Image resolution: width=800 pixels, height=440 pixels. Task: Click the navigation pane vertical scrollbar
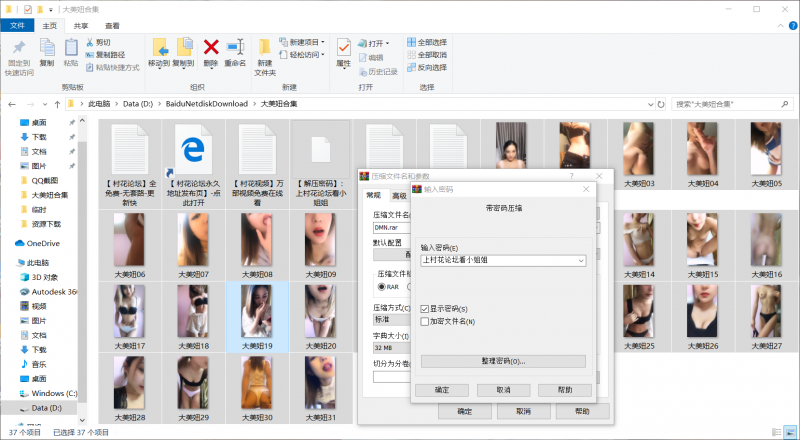click(93, 260)
